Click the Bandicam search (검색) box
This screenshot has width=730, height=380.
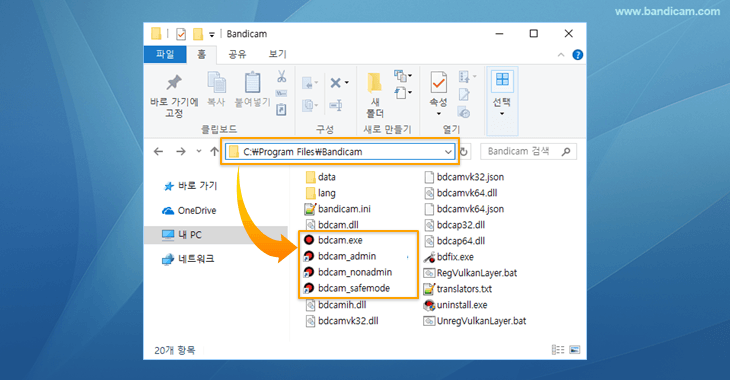point(528,151)
